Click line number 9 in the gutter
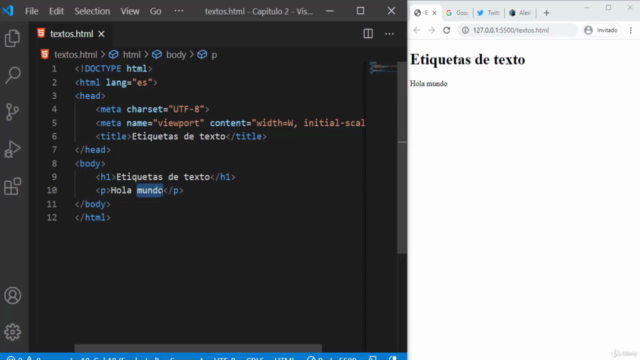Screen dimensions: 640x360 [54, 177]
